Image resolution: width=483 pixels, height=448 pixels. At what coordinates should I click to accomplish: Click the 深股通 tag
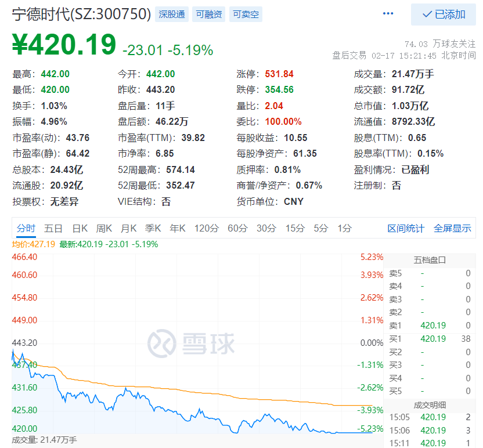coord(172,14)
